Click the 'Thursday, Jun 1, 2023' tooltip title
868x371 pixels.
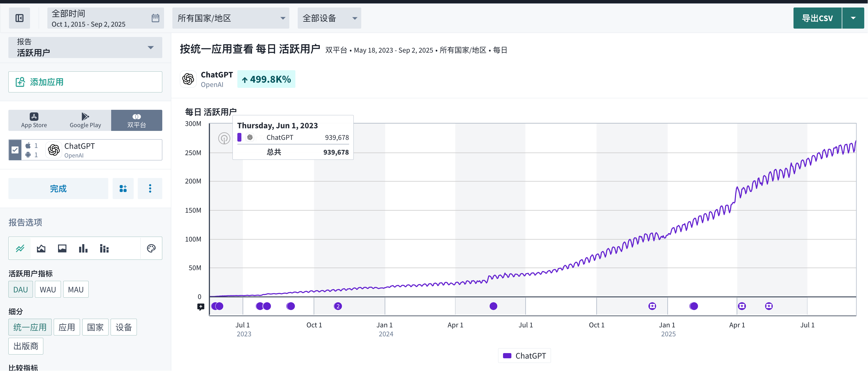[277, 125]
